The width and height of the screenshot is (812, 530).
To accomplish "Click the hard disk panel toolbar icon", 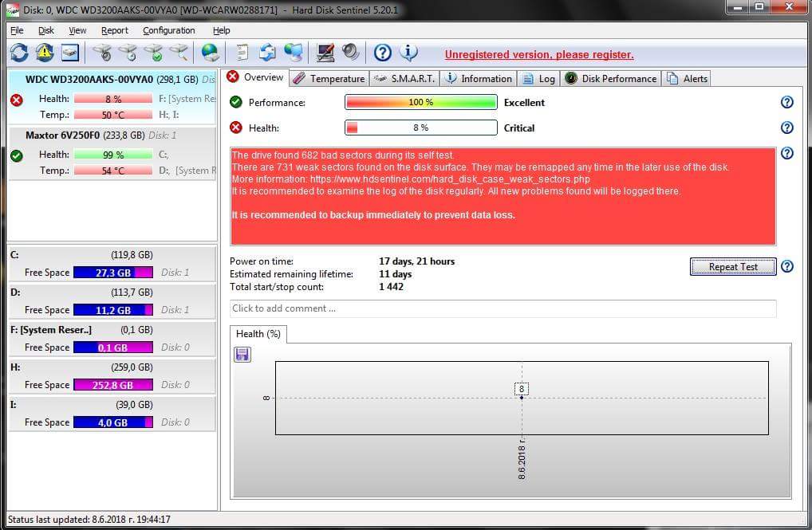I will [x=70, y=53].
